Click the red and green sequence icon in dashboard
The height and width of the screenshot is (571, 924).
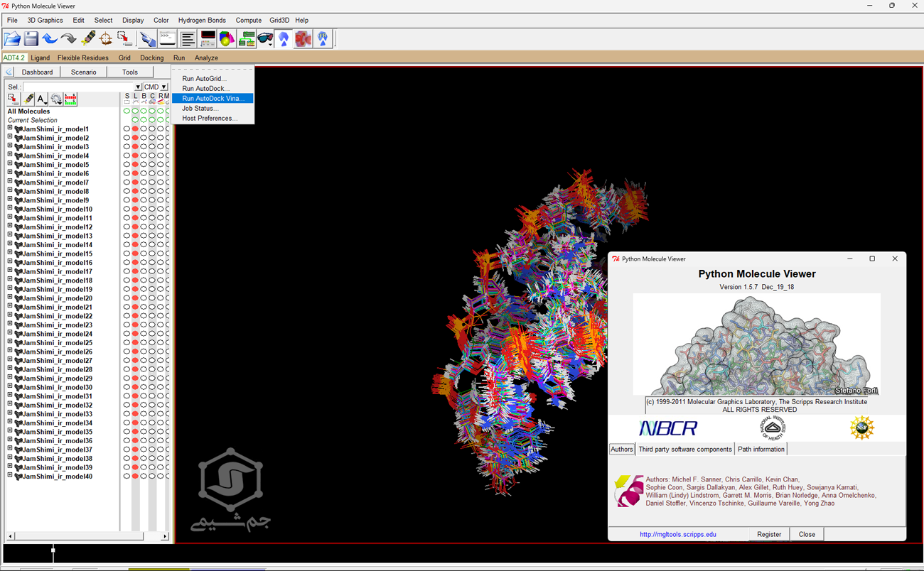coord(70,99)
